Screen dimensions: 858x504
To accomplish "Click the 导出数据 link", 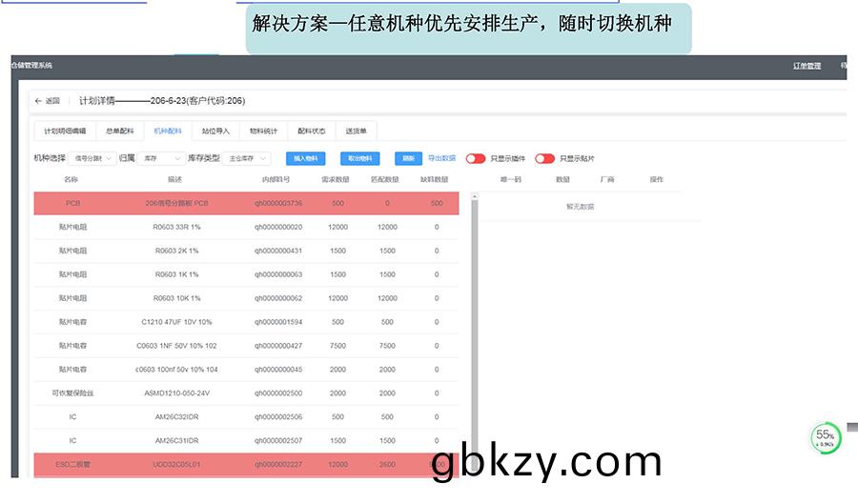I will [441, 159].
